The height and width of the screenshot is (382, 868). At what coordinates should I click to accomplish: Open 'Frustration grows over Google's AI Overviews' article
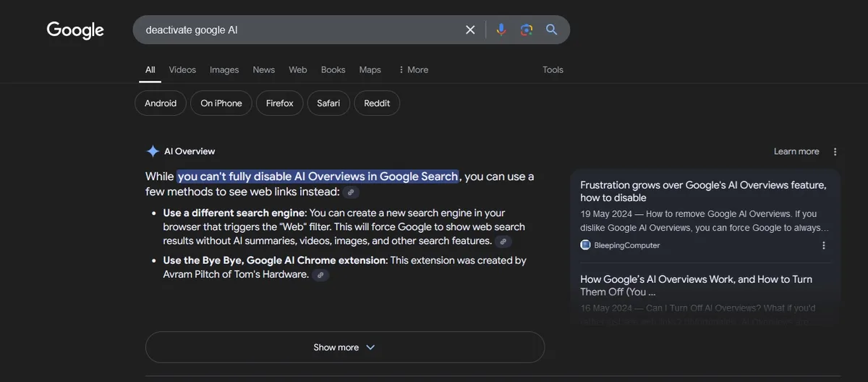703,191
